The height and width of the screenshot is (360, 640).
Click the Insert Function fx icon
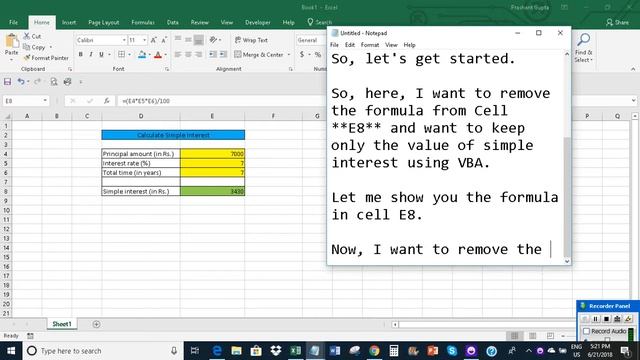(x=107, y=100)
